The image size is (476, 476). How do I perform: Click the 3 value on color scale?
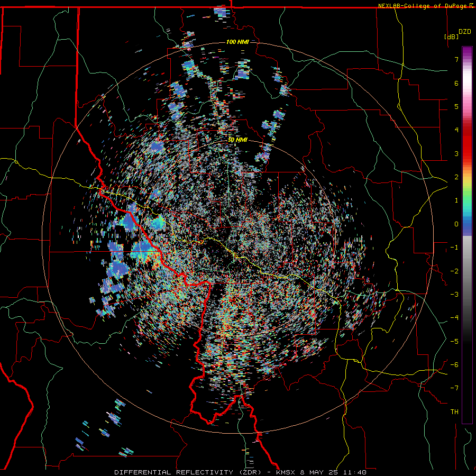[456, 153]
